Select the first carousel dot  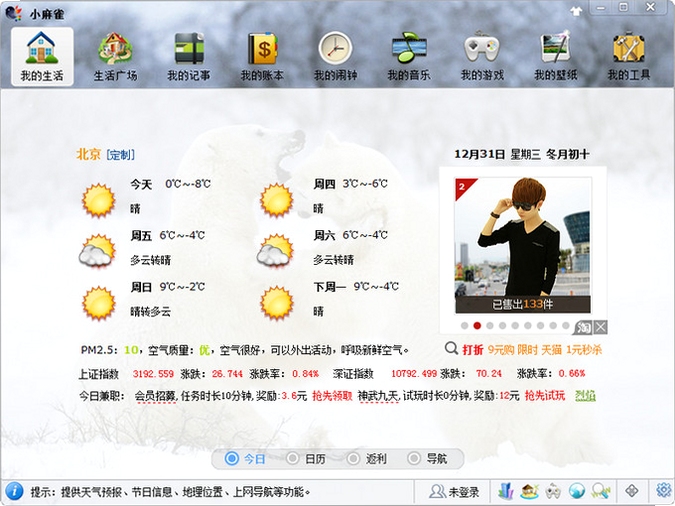(464, 326)
